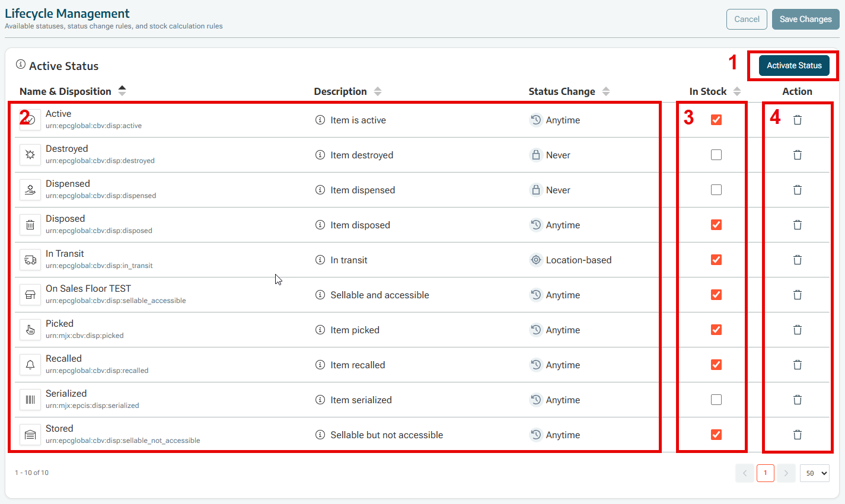This screenshot has height=504, width=845.
Task: Click the Destroyed burst status icon
Action: coord(30,155)
